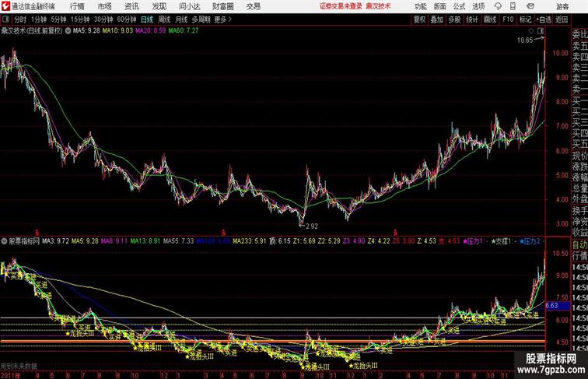Click the 用到未来数据 warning text
588x379 pixels.
pos(19,366)
